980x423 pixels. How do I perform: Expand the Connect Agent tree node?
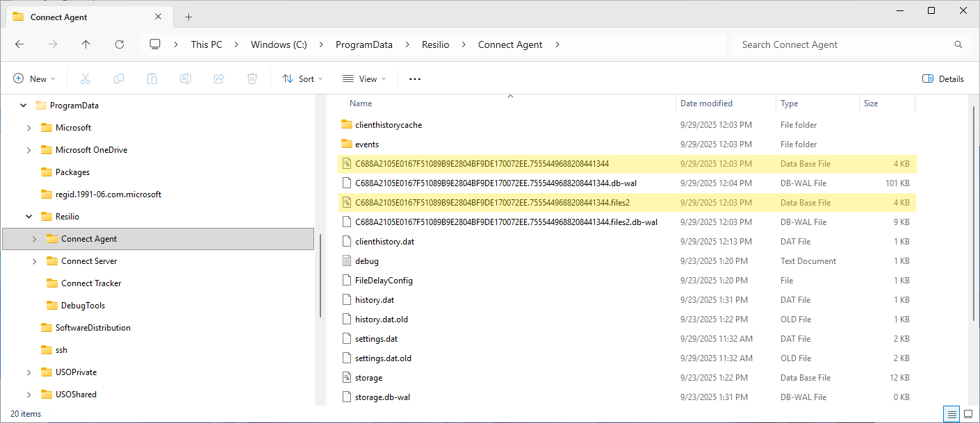tap(34, 239)
